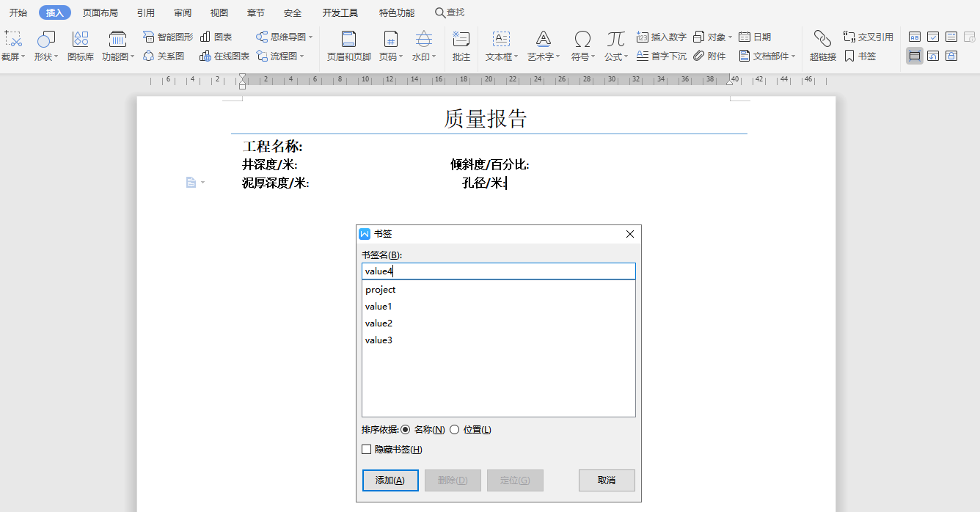Switch to the 开始 ribbon tab
The width and height of the screenshot is (980, 512).
pos(18,12)
